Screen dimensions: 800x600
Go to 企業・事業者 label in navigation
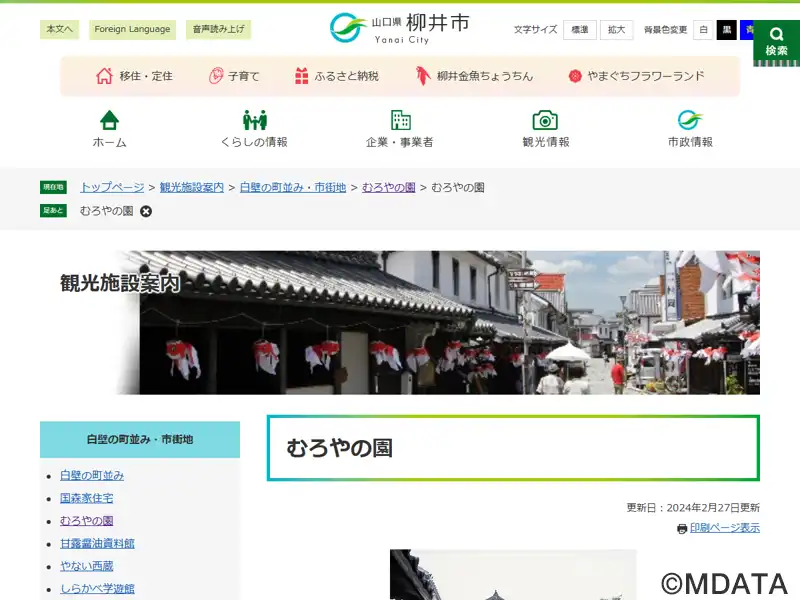[x=399, y=142]
